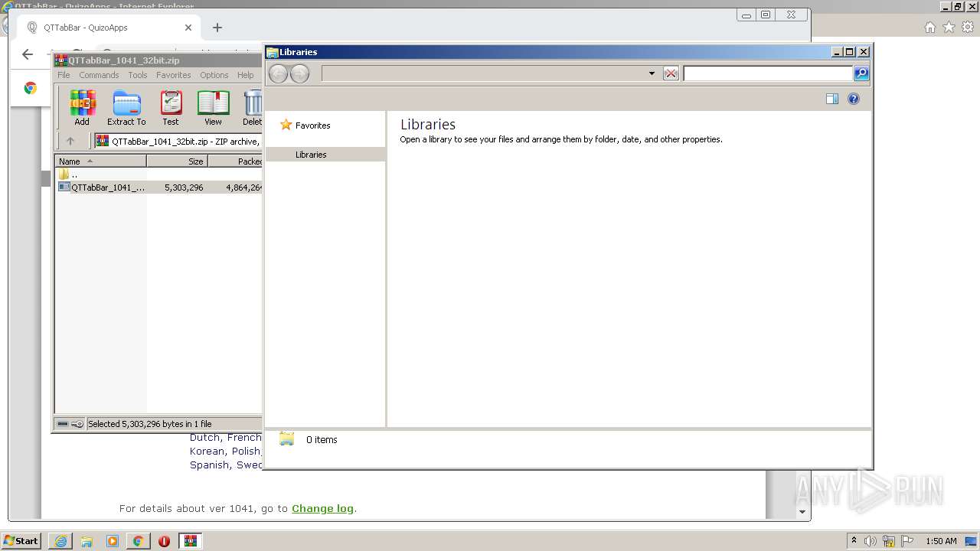Open the Tools menu in WinRAR
The image size is (980, 551).
click(138, 75)
